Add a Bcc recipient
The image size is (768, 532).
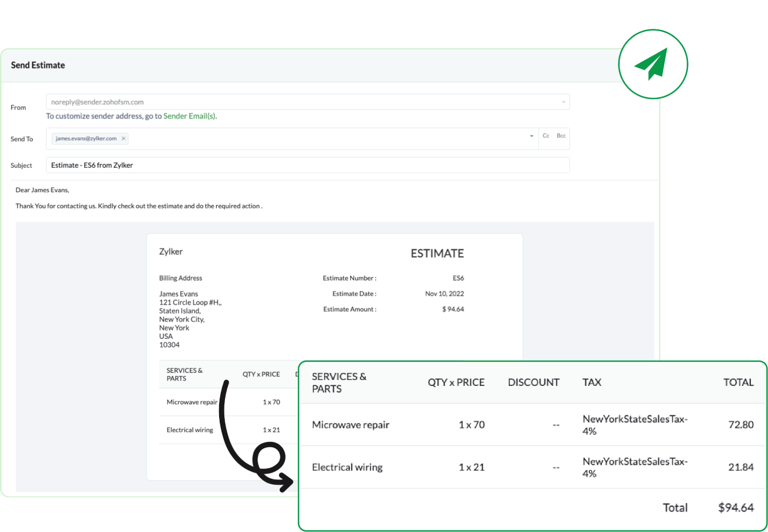coord(561,136)
